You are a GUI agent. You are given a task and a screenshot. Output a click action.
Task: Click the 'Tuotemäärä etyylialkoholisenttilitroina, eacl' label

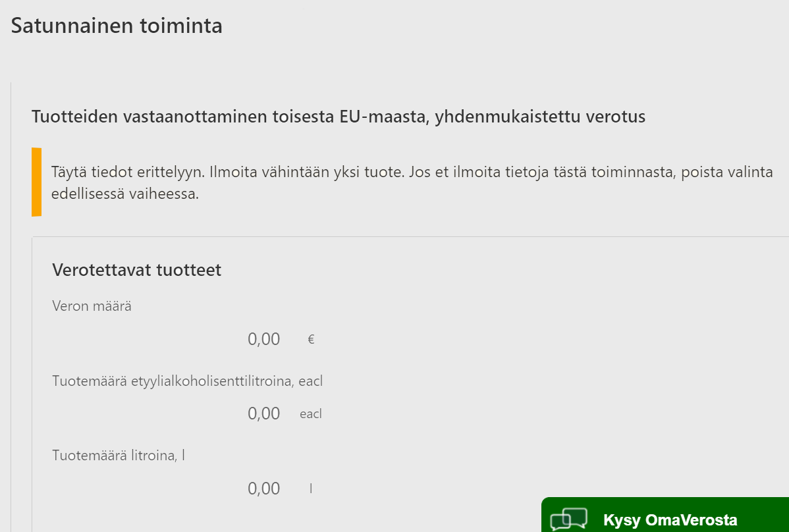(x=187, y=381)
